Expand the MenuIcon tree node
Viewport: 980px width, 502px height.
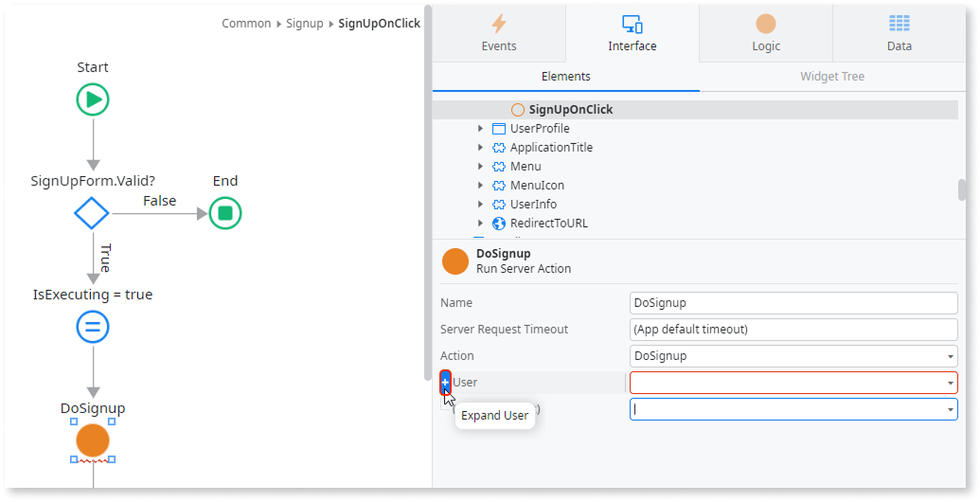pos(480,185)
